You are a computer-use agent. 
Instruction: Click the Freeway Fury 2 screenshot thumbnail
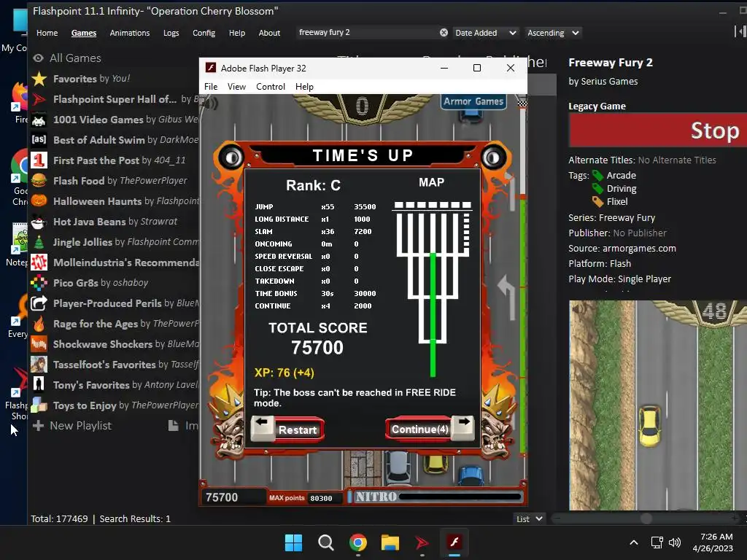(658, 405)
